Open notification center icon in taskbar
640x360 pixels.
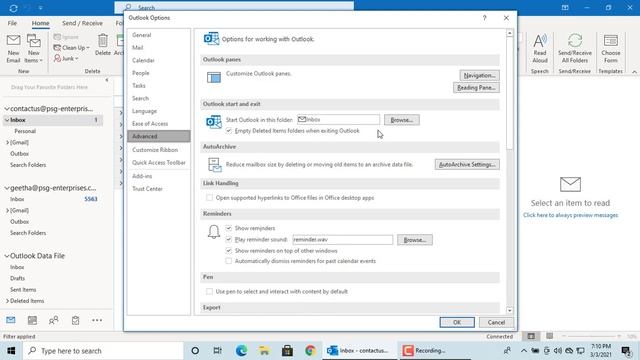[x=626, y=351]
